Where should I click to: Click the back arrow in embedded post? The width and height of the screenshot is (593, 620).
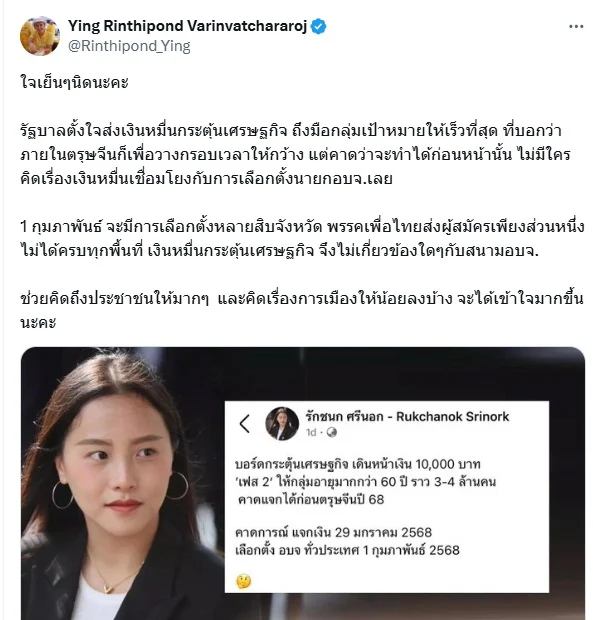tap(245, 423)
